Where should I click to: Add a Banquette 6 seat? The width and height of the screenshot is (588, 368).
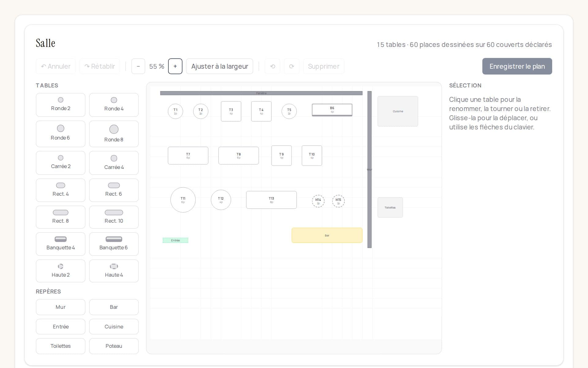pos(114,244)
